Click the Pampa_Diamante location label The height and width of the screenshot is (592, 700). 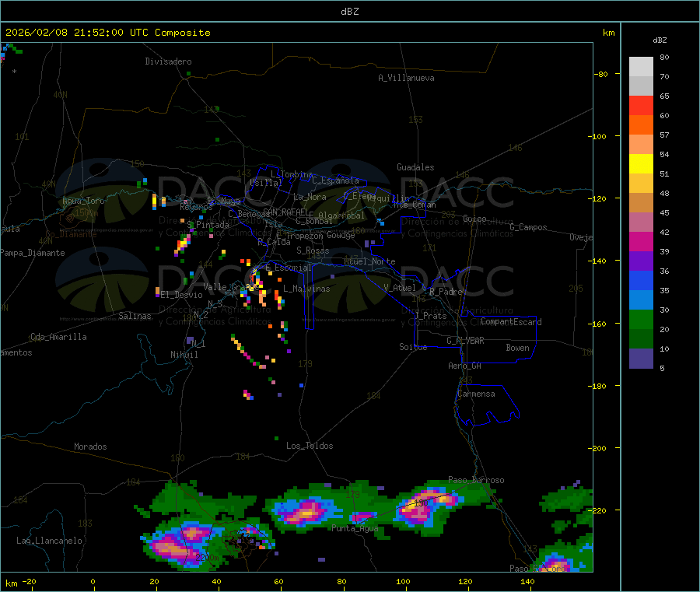[x=33, y=253]
